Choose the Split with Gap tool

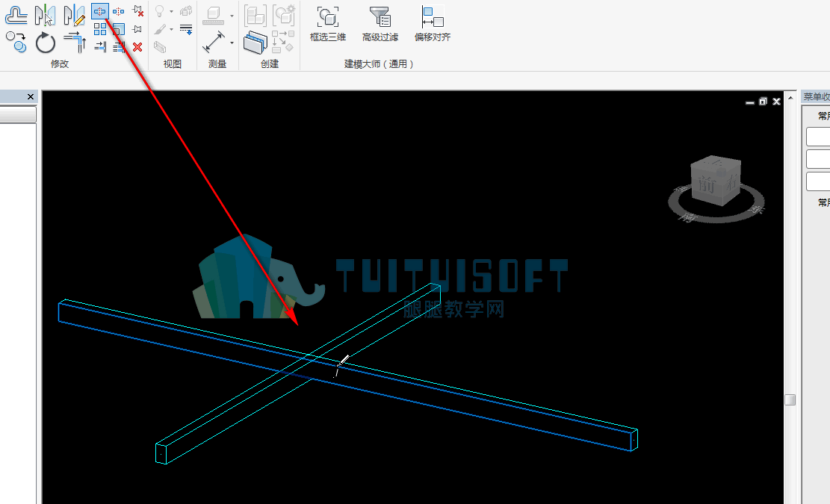click(x=119, y=11)
